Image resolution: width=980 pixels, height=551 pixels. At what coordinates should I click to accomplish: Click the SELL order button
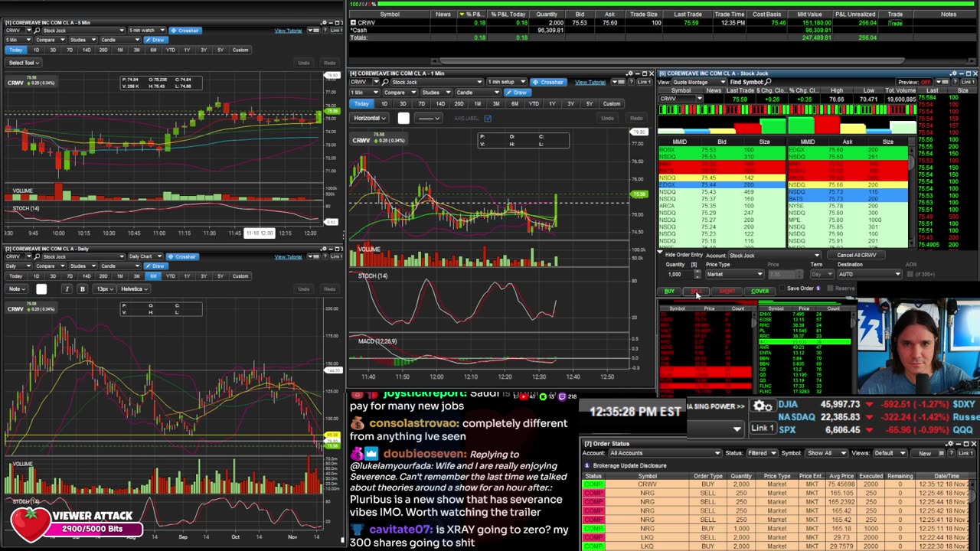(x=697, y=291)
